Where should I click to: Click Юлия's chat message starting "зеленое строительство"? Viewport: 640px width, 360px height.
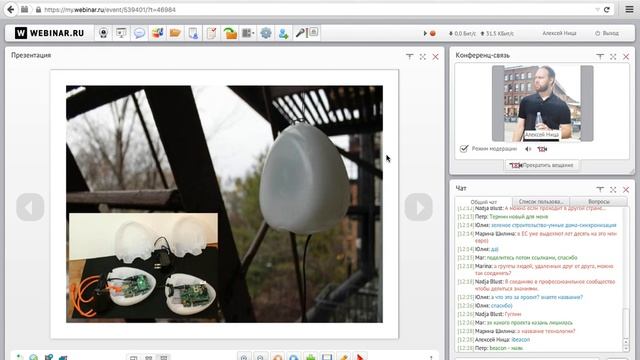[537, 225]
